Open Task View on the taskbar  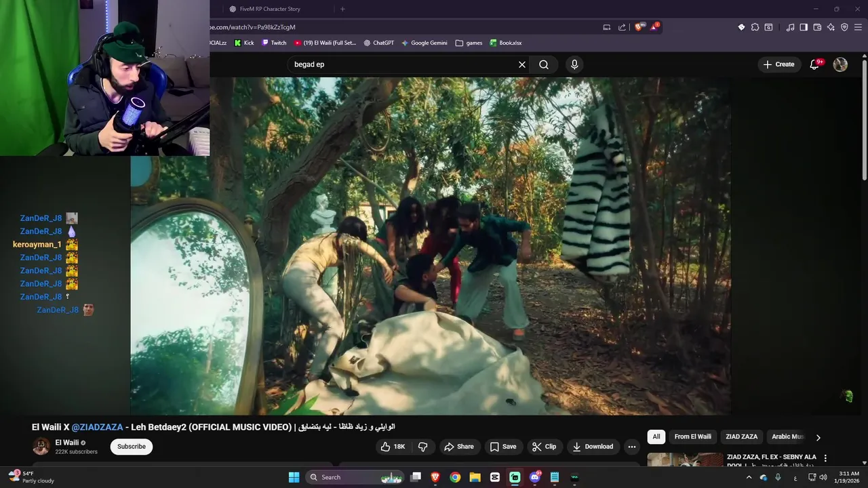click(x=416, y=477)
